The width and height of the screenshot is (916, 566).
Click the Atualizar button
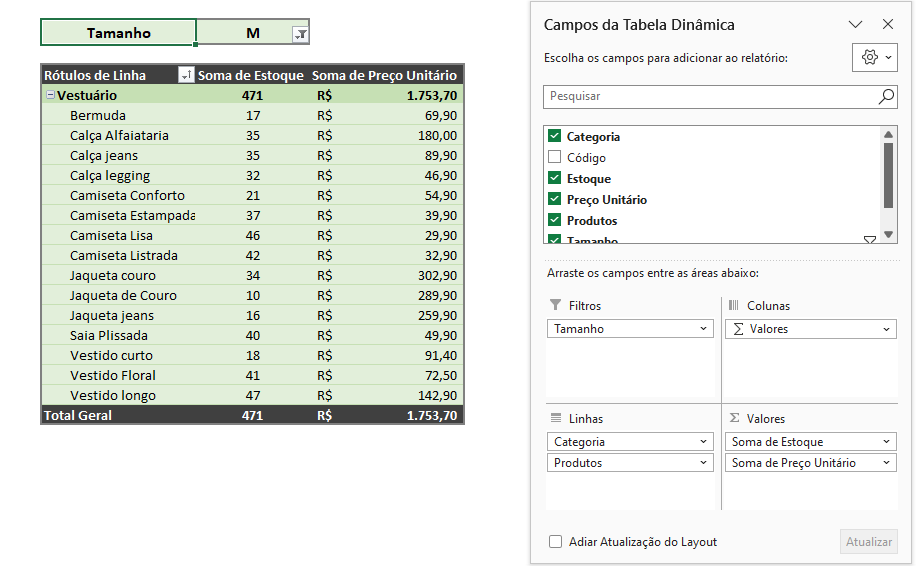(869, 541)
